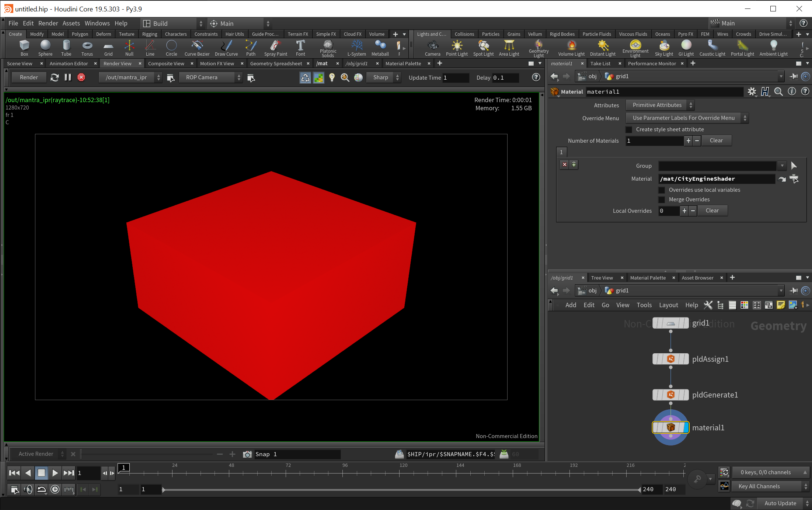Add a Point Light
Screen dimensions: 812x510
click(457, 48)
